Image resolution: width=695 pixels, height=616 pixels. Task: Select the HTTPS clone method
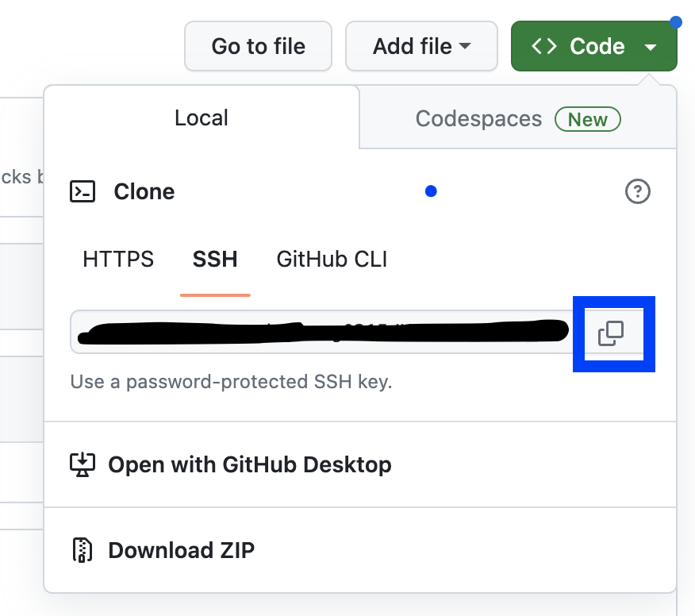tap(118, 259)
